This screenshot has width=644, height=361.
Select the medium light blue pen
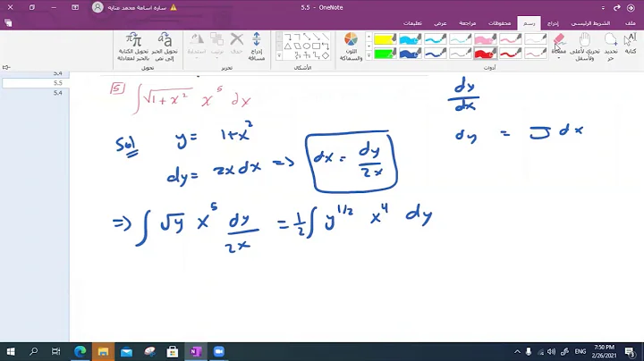(436, 39)
